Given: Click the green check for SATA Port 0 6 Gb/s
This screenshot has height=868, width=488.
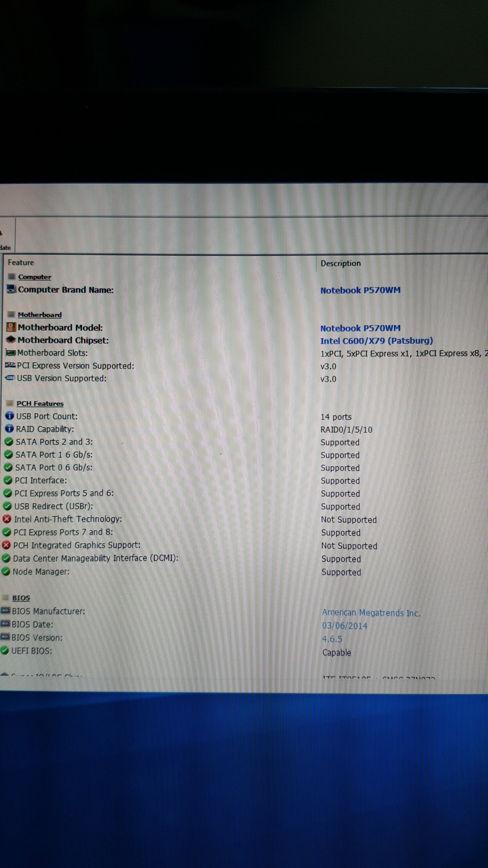Looking at the screenshot, I should click(8, 467).
